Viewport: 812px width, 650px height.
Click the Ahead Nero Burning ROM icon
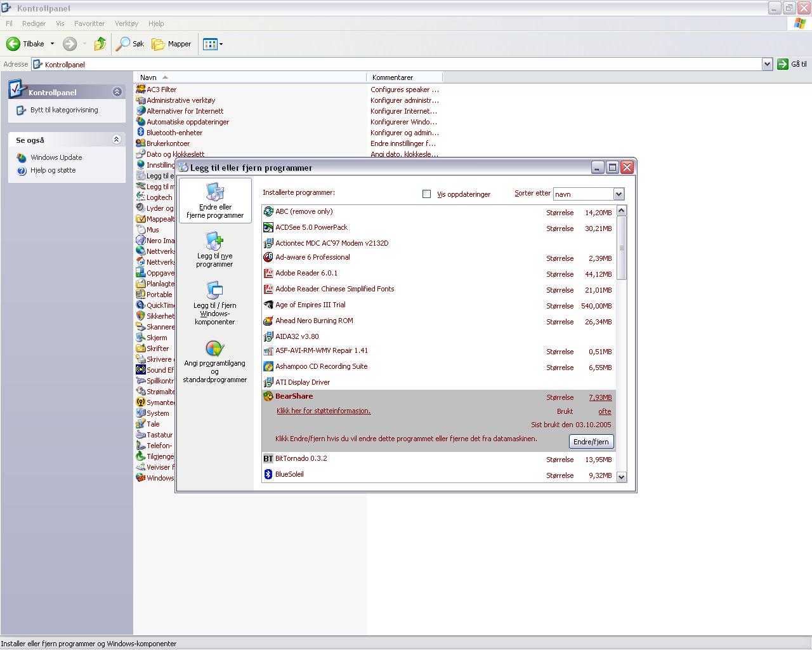click(268, 321)
